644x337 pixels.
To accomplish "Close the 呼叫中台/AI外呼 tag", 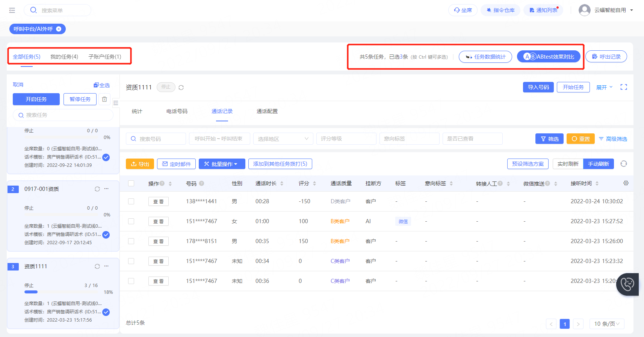I will (x=59, y=29).
